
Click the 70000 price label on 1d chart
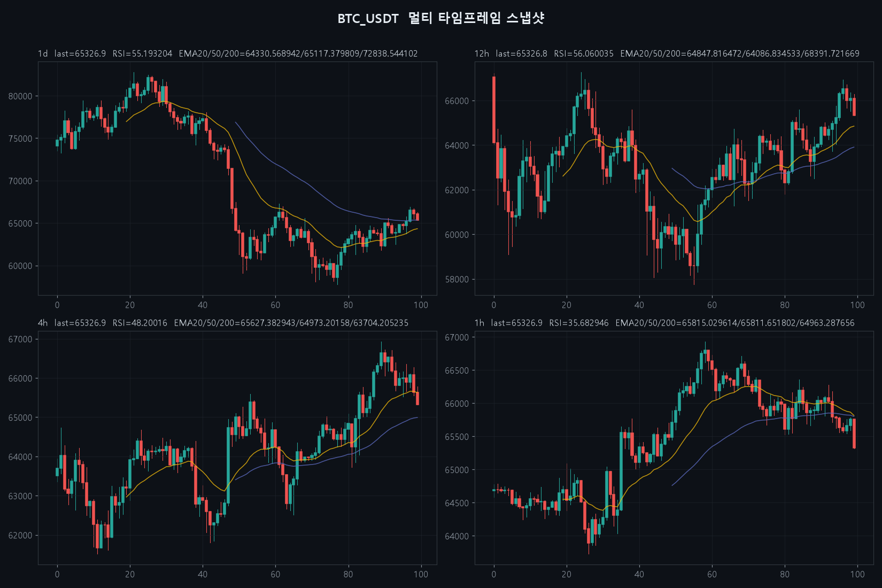20,181
